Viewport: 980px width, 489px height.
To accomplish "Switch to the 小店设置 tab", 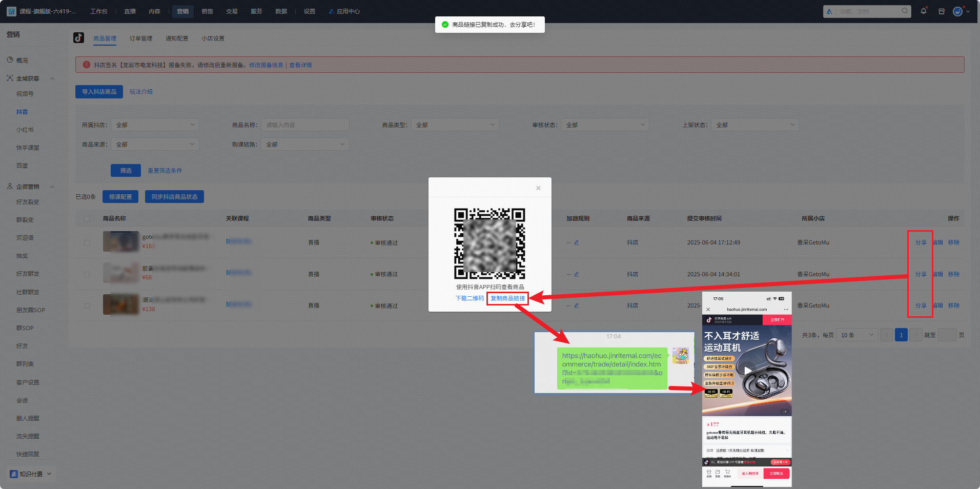I will point(213,38).
